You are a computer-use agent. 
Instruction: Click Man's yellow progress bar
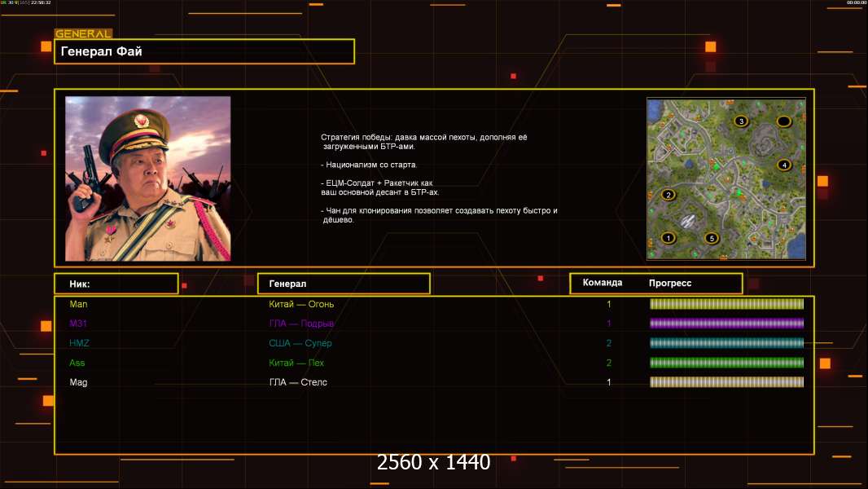tap(726, 304)
